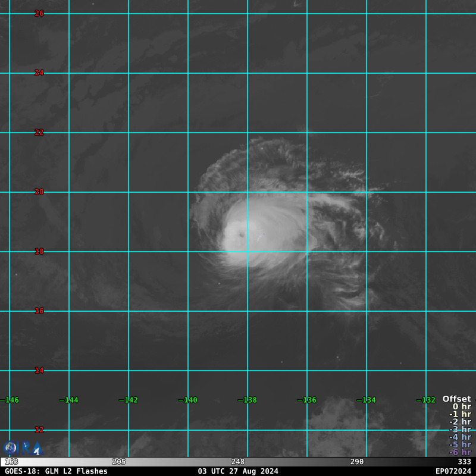Select the -5 hr offset legend entry
The height and width of the screenshot is (476, 476).
(459, 445)
